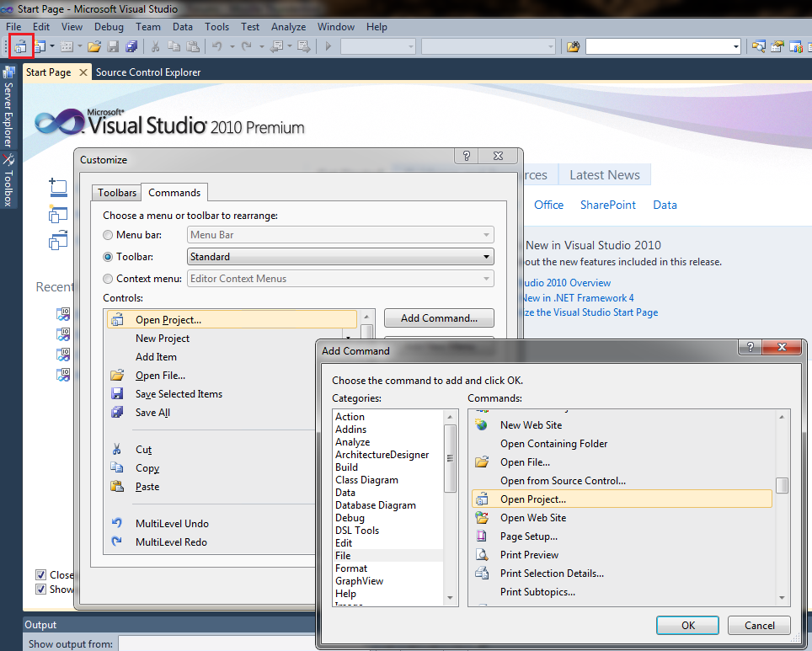The width and height of the screenshot is (812, 651).
Task: Click the Open Project toolbar icon
Action: tap(21, 46)
